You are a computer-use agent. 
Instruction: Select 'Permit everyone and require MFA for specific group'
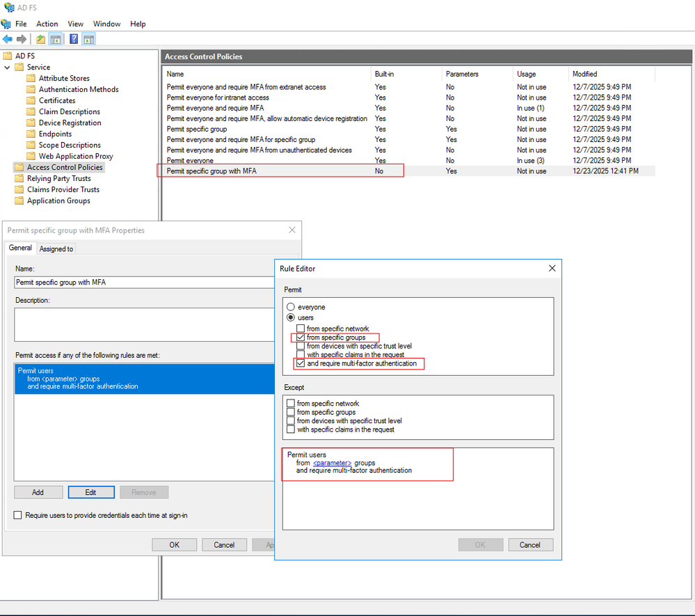(241, 140)
